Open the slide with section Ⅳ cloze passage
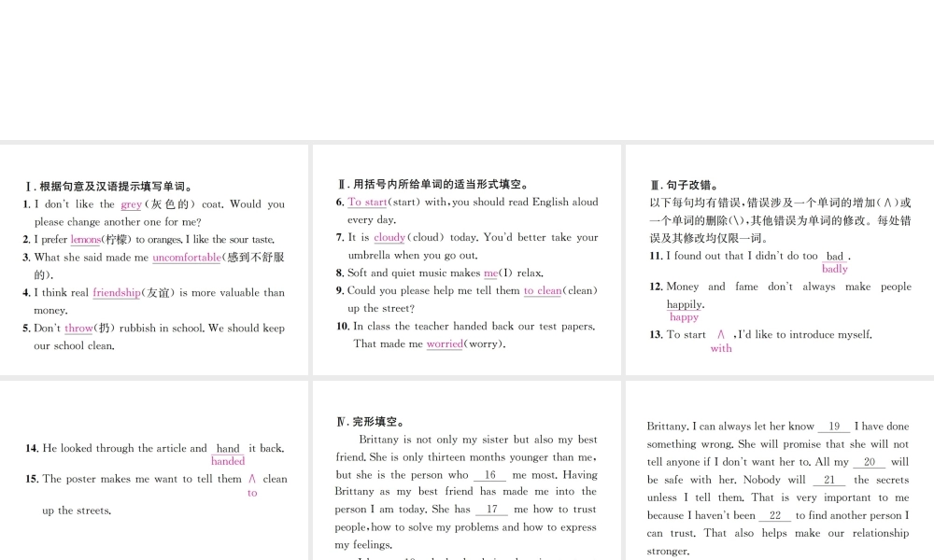934x560 pixels. (466, 470)
